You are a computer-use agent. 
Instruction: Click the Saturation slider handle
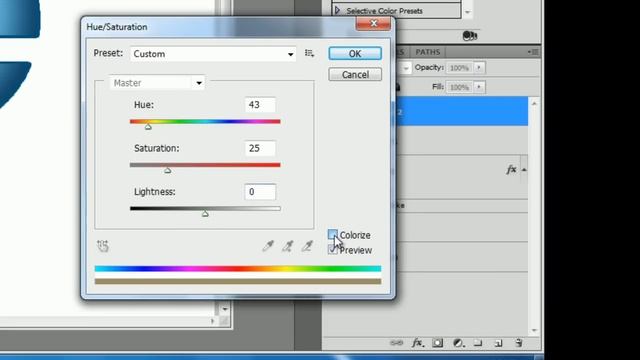pyautogui.click(x=167, y=170)
